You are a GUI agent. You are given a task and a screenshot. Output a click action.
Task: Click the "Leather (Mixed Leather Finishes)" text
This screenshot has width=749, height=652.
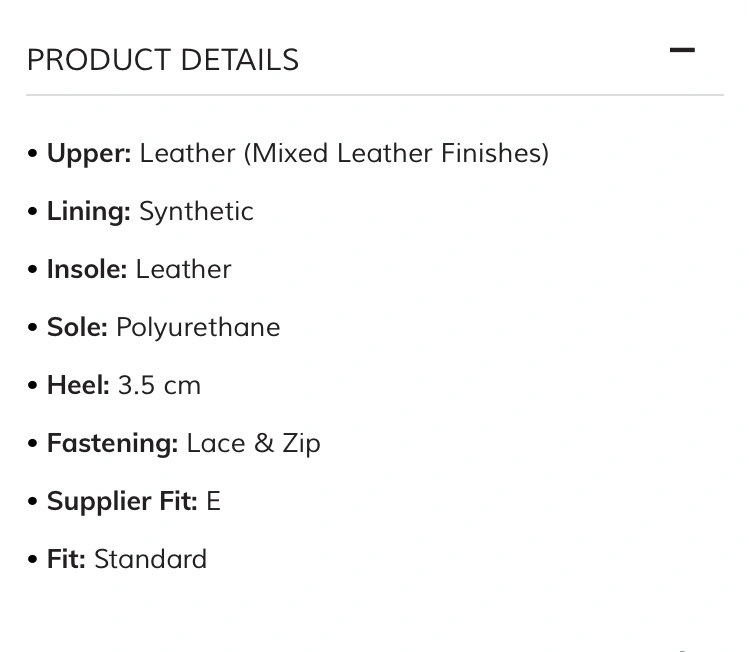[344, 154]
